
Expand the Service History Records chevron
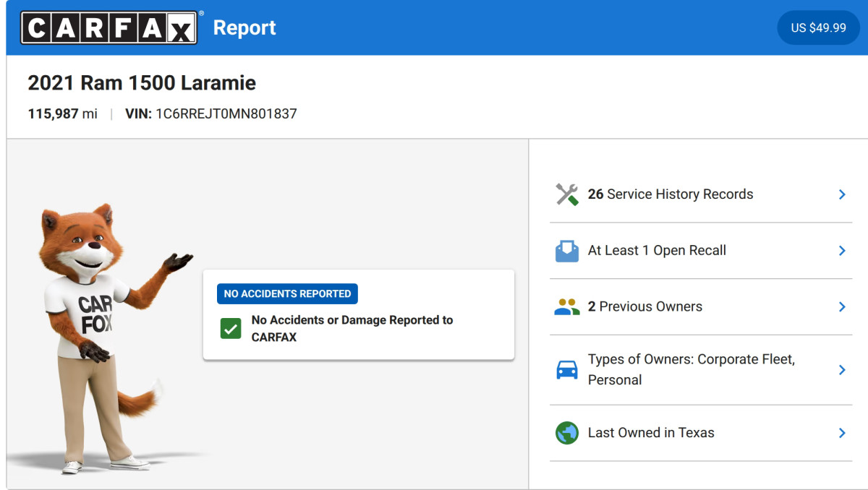[x=842, y=194]
